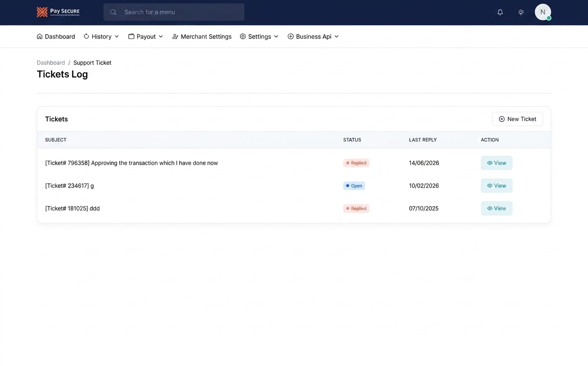The image size is (588, 366).
Task: Go to Dashboard in the navigation bar
Action: pyautogui.click(x=56, y=36)
